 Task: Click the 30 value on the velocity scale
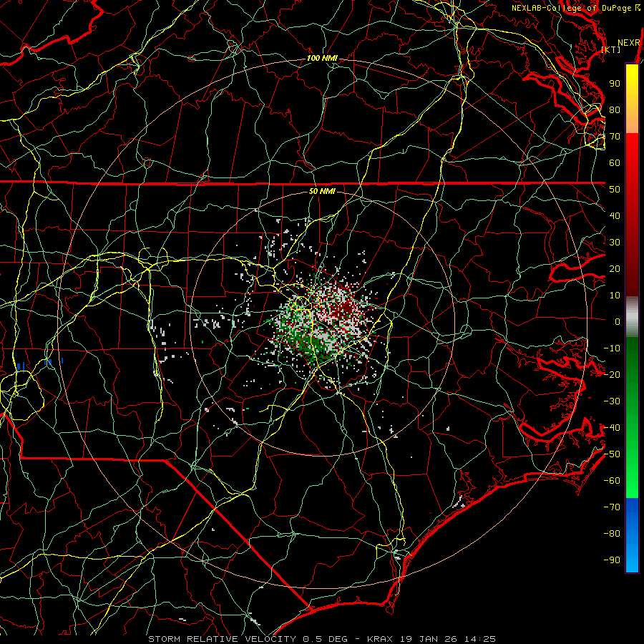pos(615,243)
